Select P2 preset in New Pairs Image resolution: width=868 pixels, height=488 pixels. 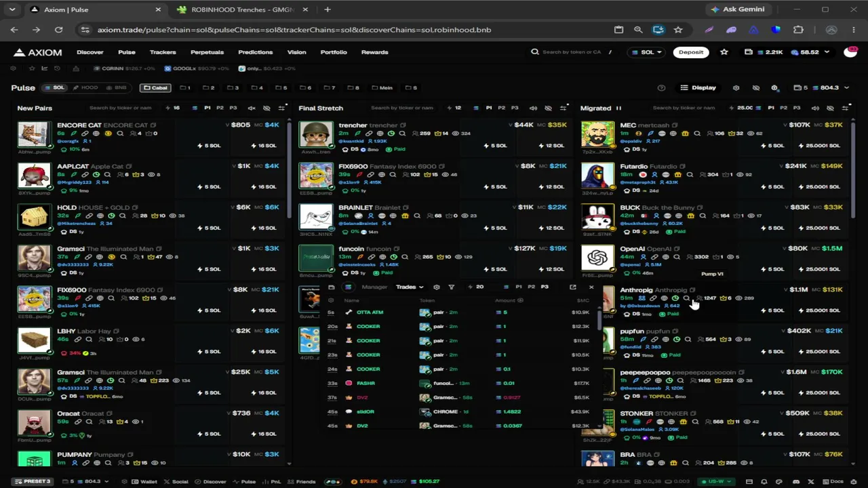coord(220,108)
